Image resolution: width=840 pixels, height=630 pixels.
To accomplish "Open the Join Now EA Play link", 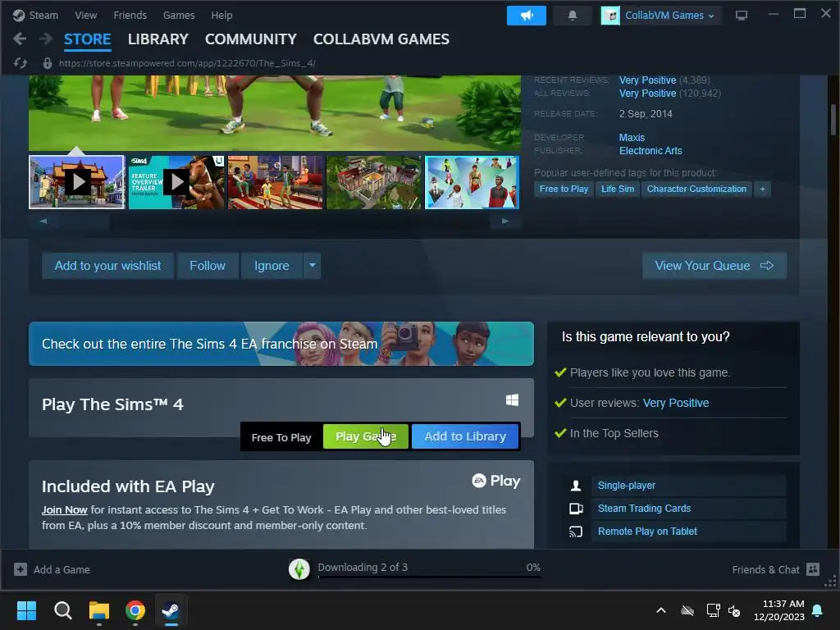I will coord(64,510).
